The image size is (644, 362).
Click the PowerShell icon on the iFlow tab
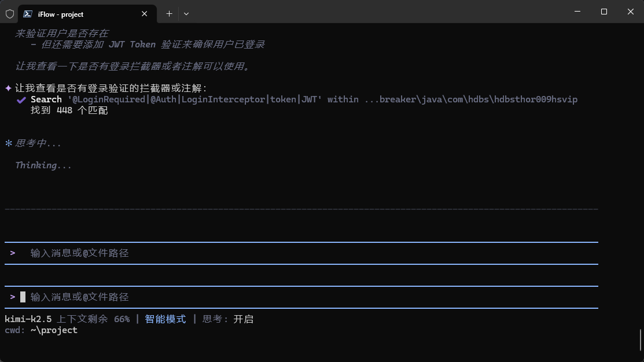click(28, 14)
